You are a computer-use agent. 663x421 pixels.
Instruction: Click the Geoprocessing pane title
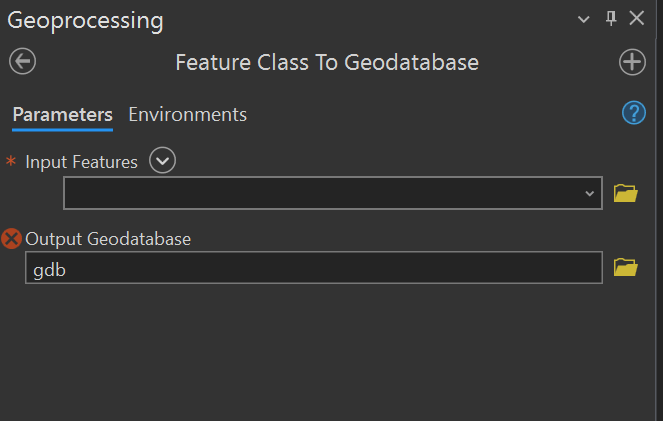tap(86, 20)
